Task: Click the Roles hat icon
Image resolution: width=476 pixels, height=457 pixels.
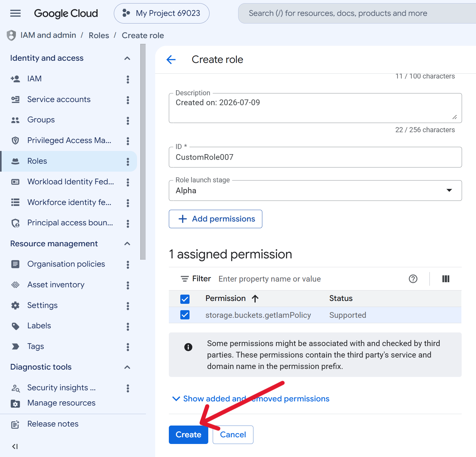Action: 15,161
